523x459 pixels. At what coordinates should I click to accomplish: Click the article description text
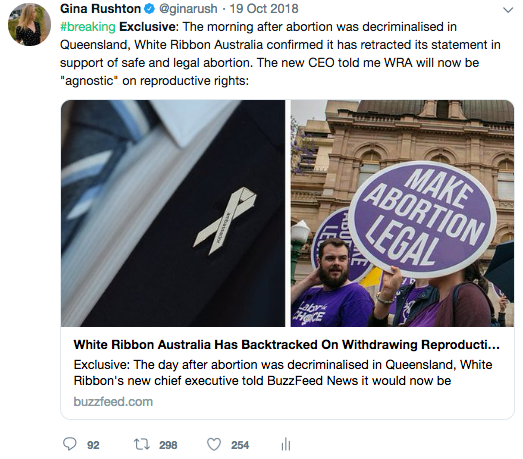[x=283, y=373]
